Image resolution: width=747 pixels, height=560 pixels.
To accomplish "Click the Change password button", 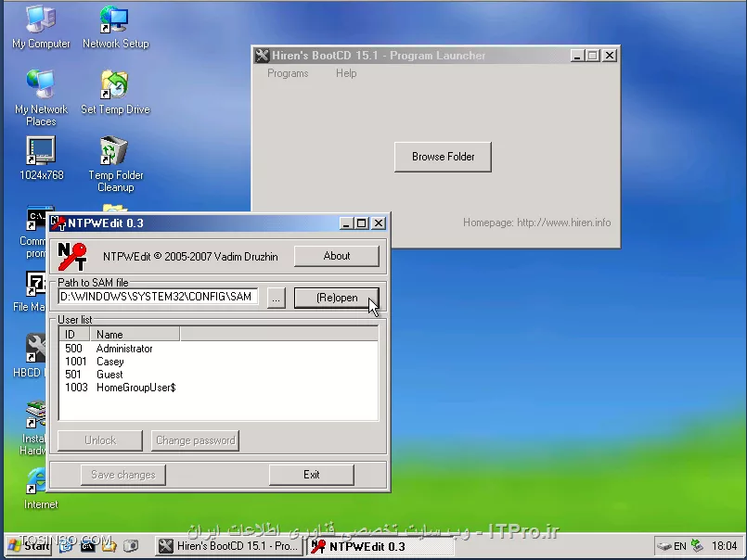I will click(195, 440).
